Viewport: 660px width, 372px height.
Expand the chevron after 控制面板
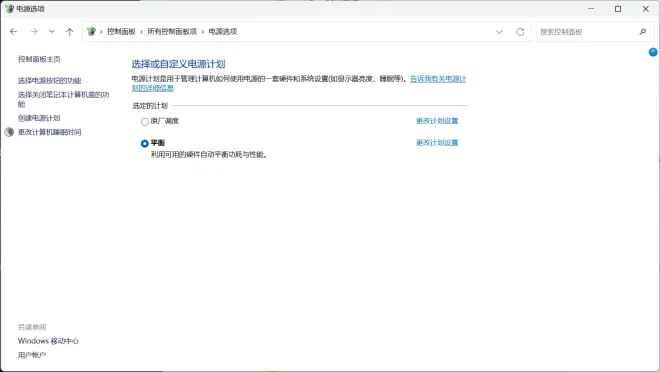141,32
